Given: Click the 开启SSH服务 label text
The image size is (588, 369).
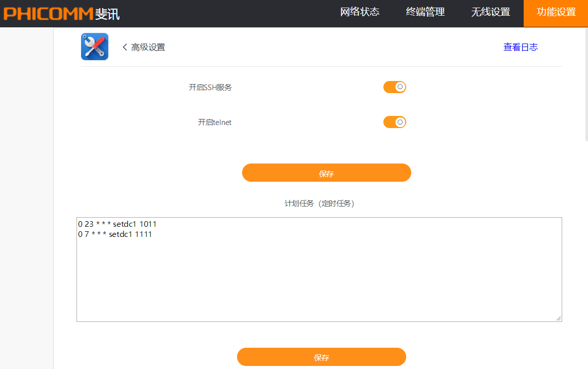Looking at the screenshot, I should coord(210,87).
